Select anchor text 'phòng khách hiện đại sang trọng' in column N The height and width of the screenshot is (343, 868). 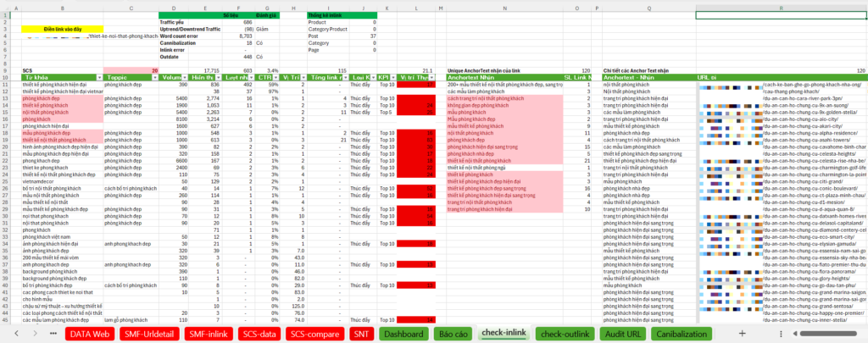click(505, 147)
